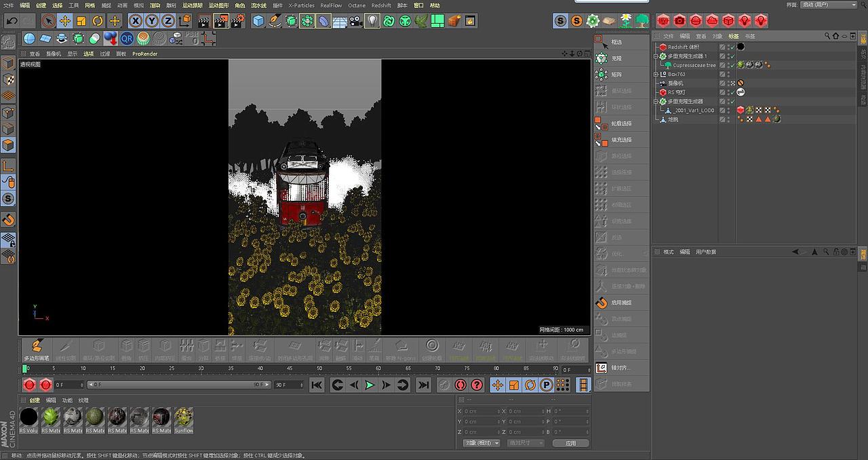Toggle X axis lock

coord(136,21)
